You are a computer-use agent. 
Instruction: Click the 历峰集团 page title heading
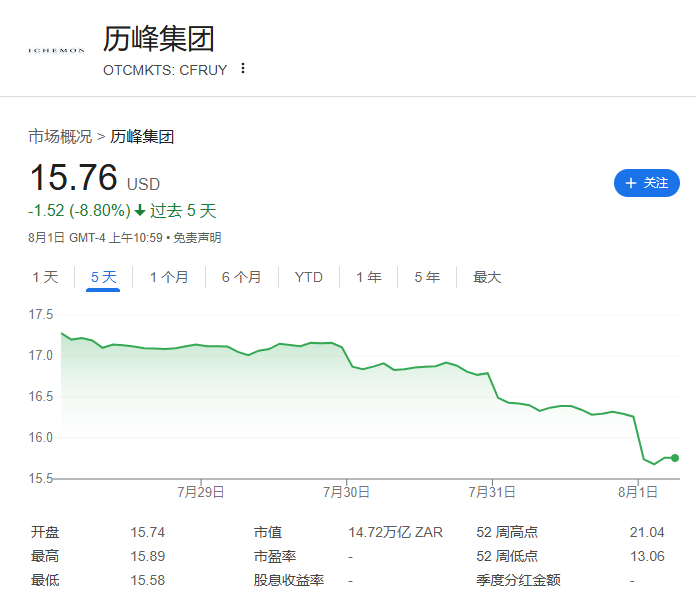coord(159,39)
